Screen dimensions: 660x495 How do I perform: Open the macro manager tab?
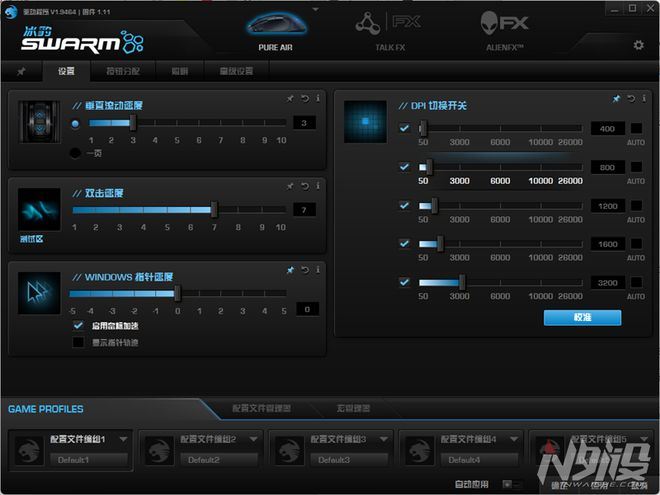coord(353,408)
